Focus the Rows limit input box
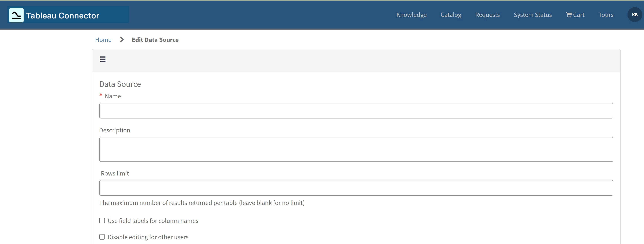This screenshot has width=644, height=244. pos(355,188)
